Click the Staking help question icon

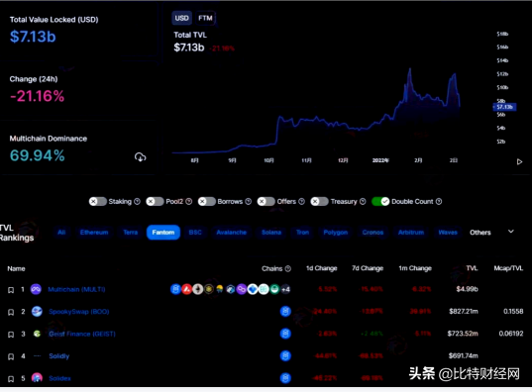coord(137,201)
